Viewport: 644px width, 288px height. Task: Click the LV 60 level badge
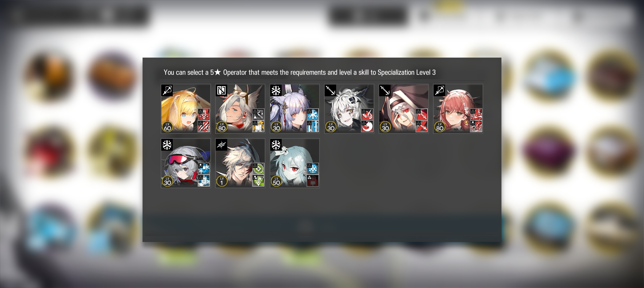(167, 127)
